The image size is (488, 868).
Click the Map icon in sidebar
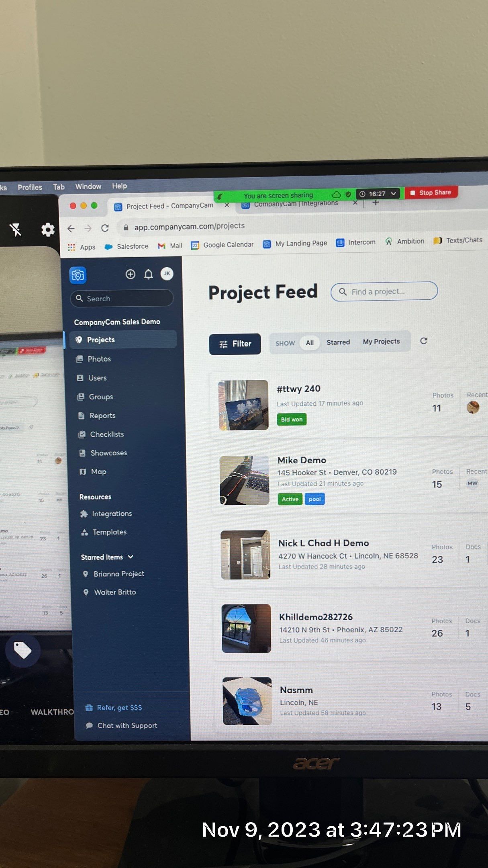tap(83, 472)
